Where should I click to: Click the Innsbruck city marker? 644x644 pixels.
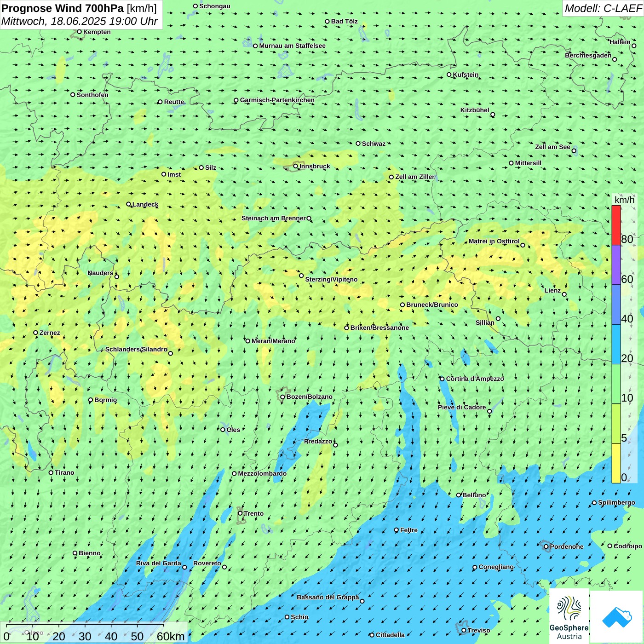[296, 166]
